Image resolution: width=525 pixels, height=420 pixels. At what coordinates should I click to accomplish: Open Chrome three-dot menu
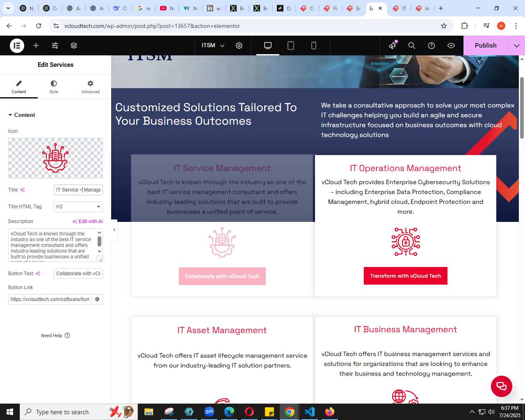(516, 26)
